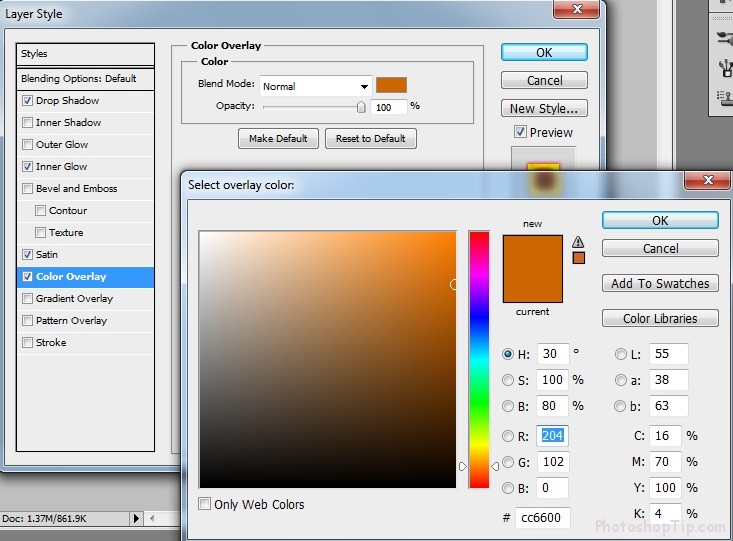Click the out-of-gamut warning triangle icon
Screen dimensions: 733x541
578,242
